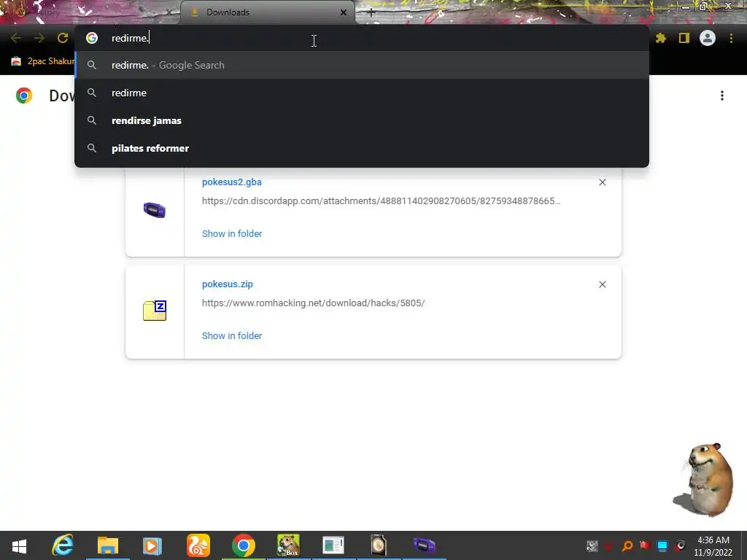
Task: Click the Google icon in address bar
Action: point(92,38)
